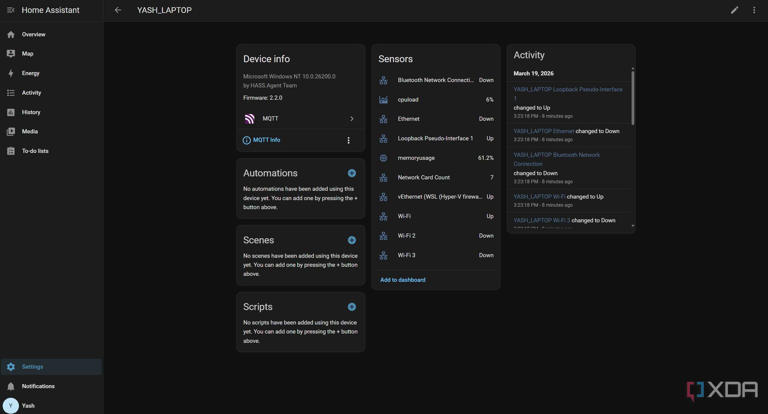Click Loopback Pseudo-Interface 1 sensor icon
The width and height of the screenshot is (768, 414).
(384, 139)
